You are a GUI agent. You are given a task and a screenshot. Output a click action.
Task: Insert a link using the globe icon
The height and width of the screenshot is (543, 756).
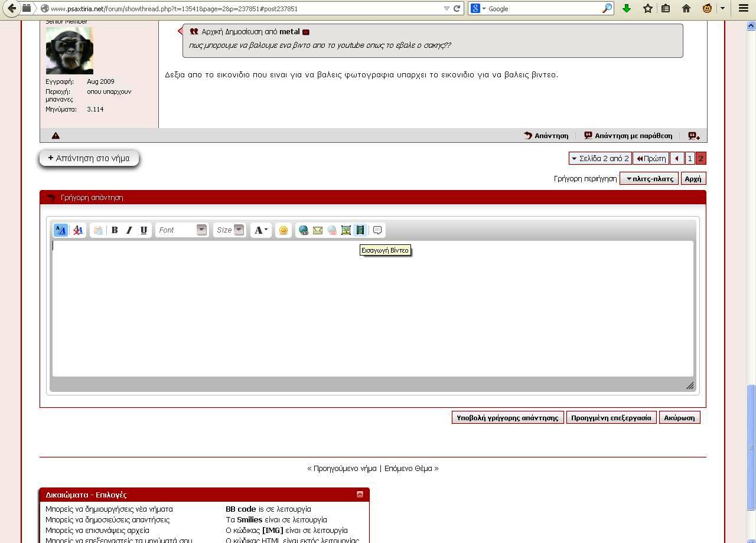[x=303, y=230]
